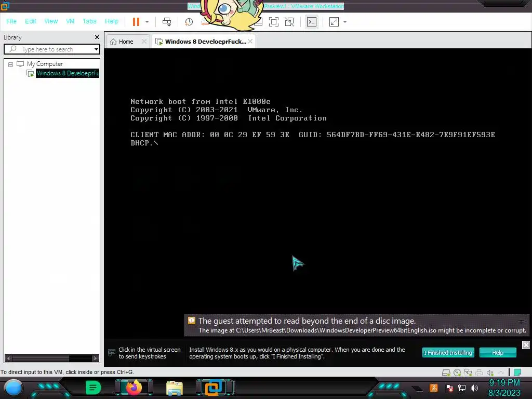This screenshot has width=532, height=399.
Task: Open the Library search dropdown arrow
Action: coord(96,49)
